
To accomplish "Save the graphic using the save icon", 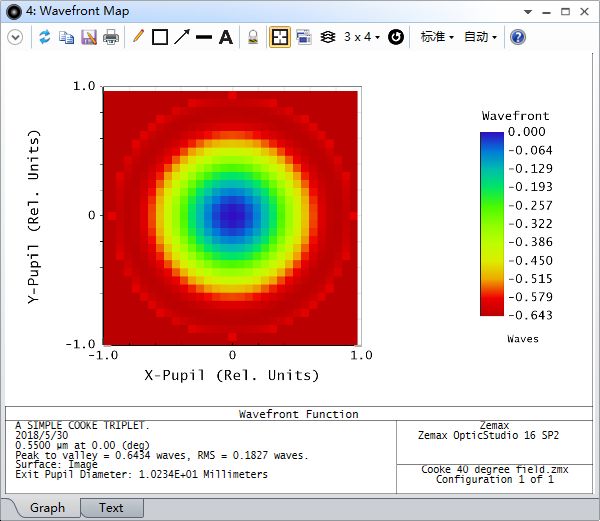I will pos(89,37).
